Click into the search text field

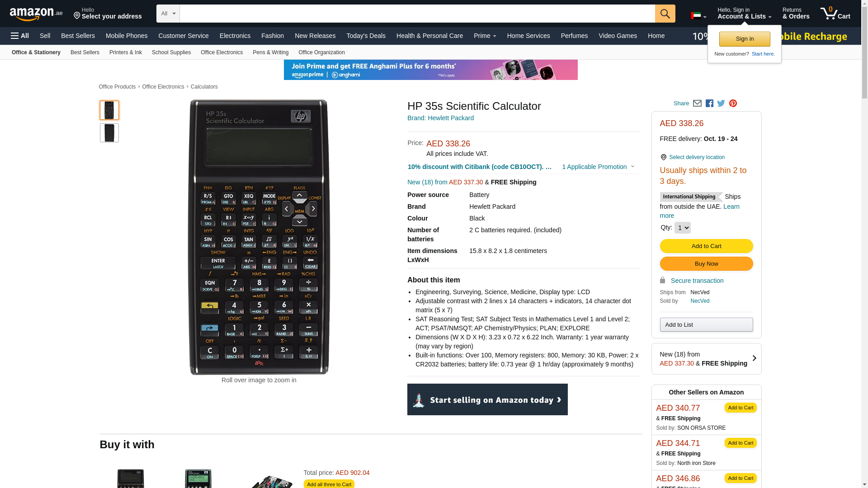point(417,14)
